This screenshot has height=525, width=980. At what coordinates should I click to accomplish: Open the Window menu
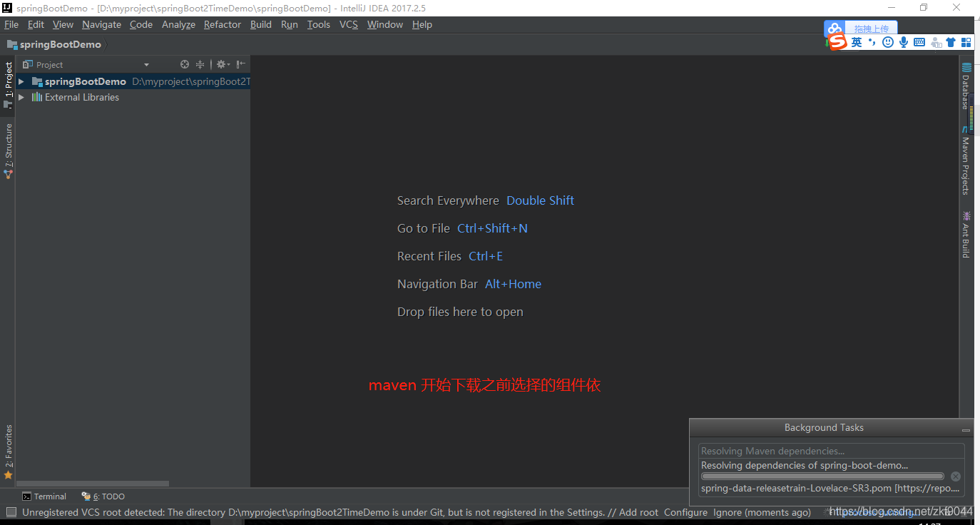click(385, 24)
